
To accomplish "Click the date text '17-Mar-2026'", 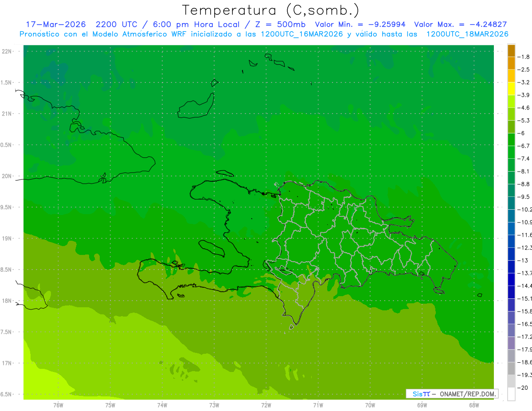I will coord(55,24).
